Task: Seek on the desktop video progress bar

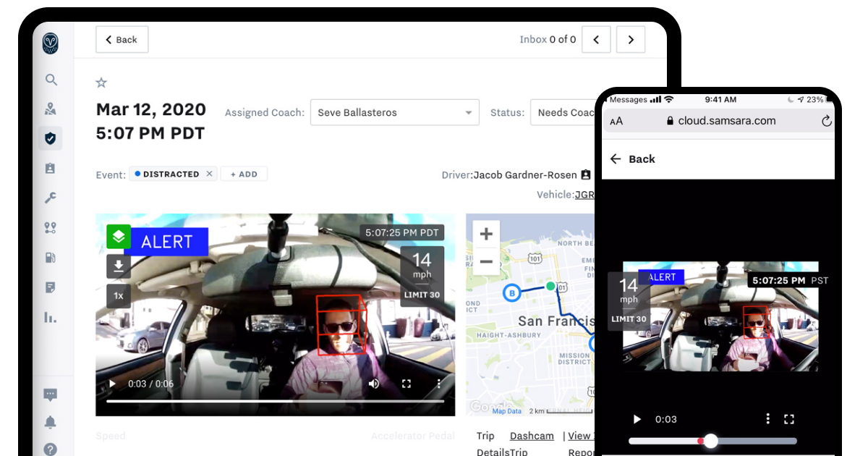Action: [x=276, y=400]
